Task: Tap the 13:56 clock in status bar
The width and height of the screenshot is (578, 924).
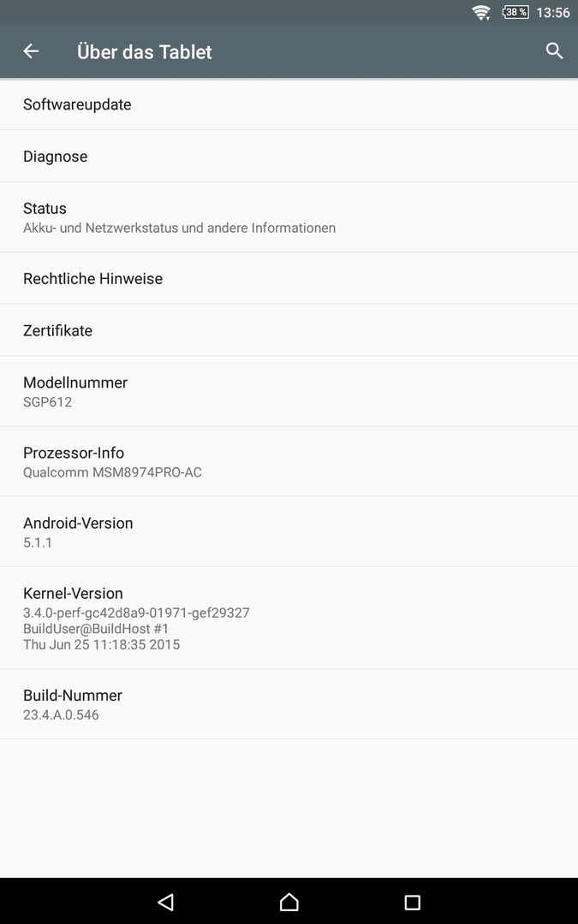Action: pos(552,12)
